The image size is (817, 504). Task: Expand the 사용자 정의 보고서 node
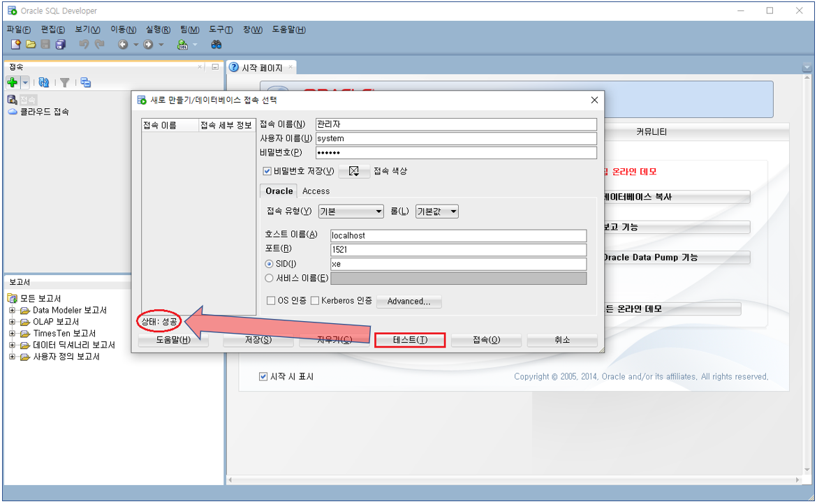(x=12, y=356)
